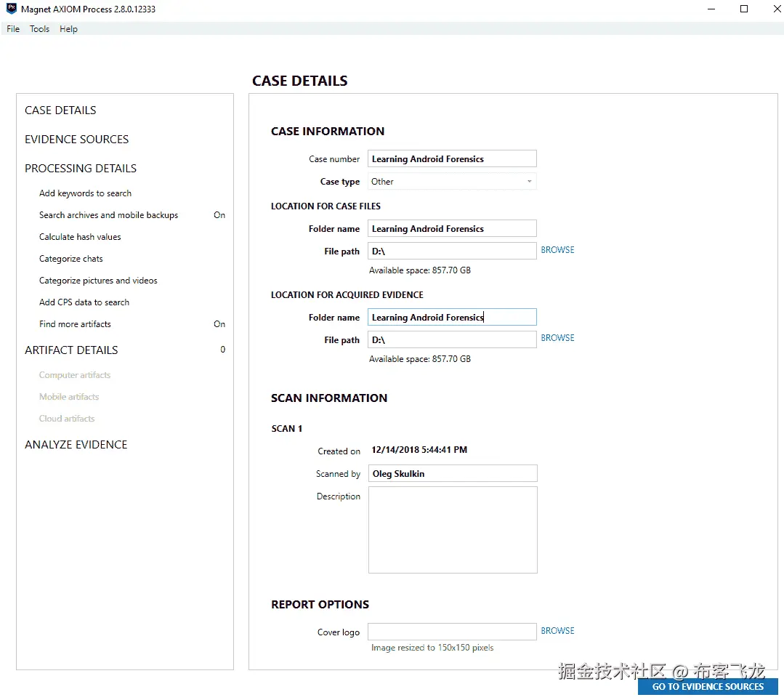Click On status beside Find more artifacts
This screenshot has height=700, width=784.
(x=219, y=324)
